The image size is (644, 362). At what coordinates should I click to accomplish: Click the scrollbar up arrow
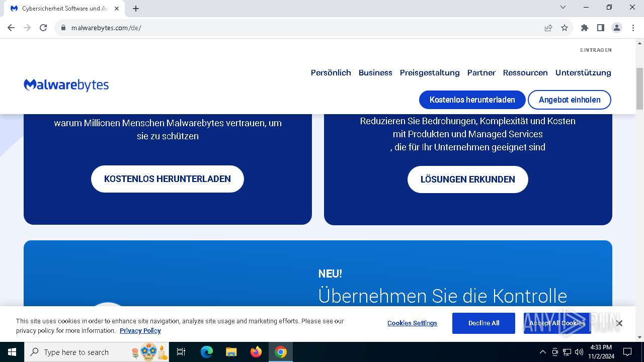click(639, 43)
